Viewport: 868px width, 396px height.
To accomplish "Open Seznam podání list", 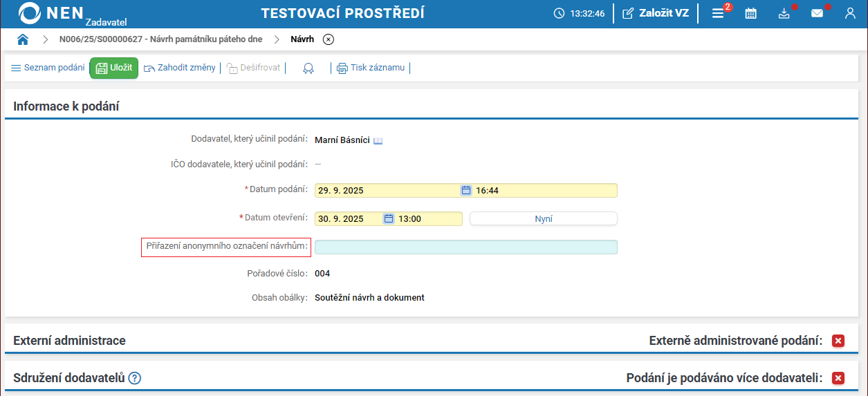I will click(x=48, y=68).
